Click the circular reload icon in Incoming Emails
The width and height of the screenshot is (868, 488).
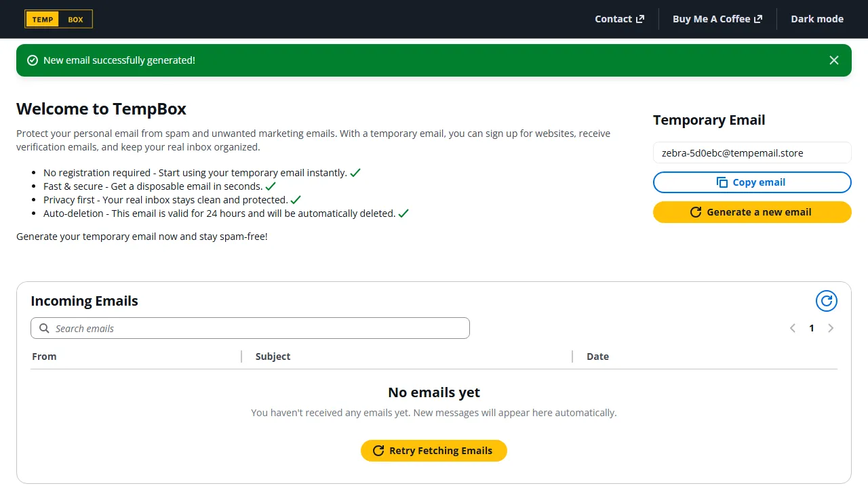click(x=826, y=301)
